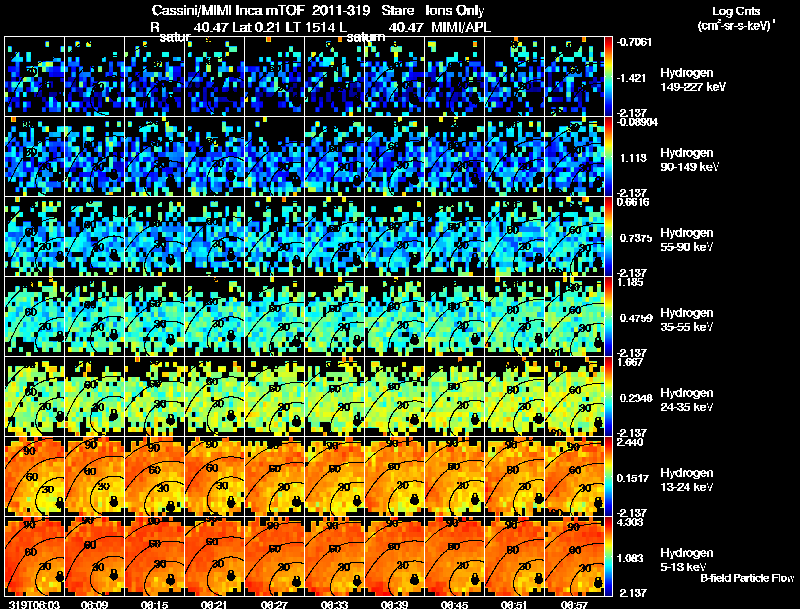The image size is (800, 609).
Task: Click the '24-35 keV' energy label
Action: 686,408
